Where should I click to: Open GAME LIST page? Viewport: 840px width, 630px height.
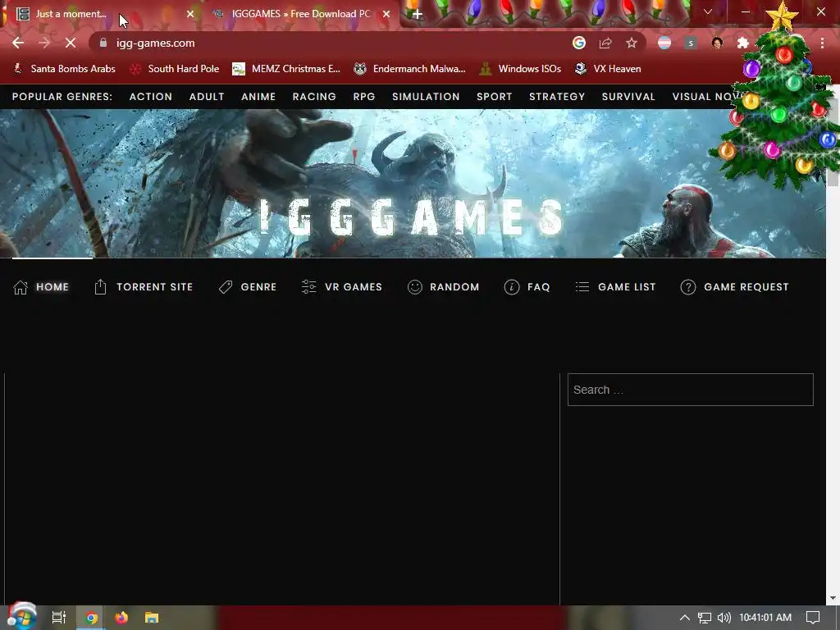click(x=615, y=287)
